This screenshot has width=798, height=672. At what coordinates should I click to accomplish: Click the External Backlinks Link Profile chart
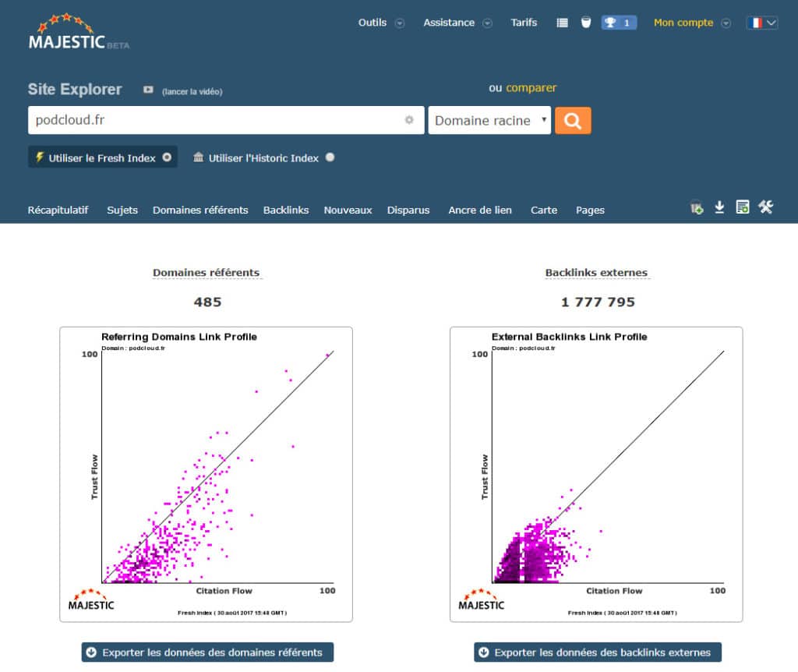click(596, 475)
